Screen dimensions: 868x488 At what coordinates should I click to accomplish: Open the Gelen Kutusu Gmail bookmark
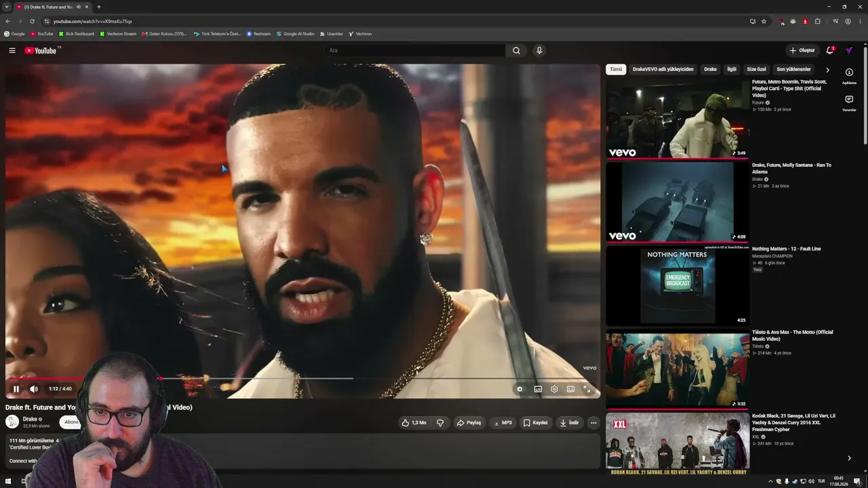click(164, 33)
